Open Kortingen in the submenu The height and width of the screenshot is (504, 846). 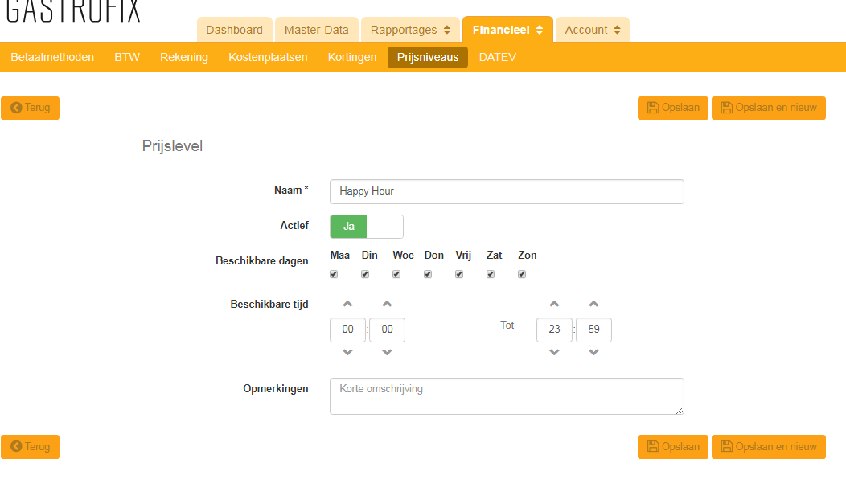pos(352,57)
